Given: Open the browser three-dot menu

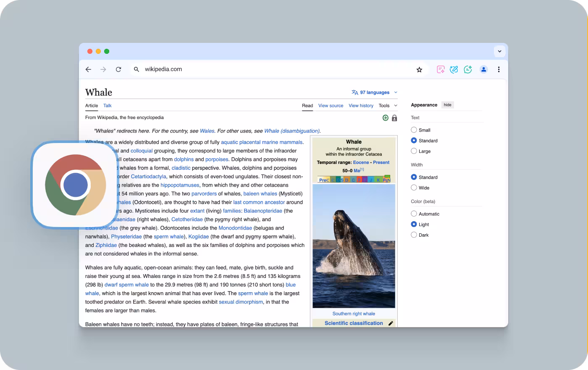Looking at the screenshot, I should [499, 69].
